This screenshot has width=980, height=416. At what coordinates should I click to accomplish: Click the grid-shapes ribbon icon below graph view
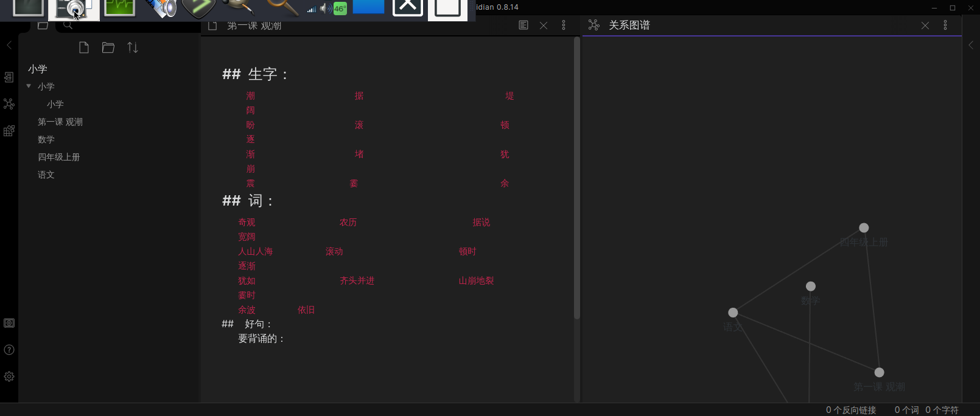click(x=9, y=131)
